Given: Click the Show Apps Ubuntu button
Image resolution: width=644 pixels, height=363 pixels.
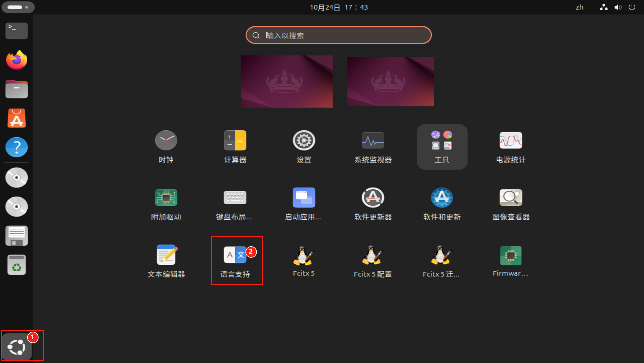Looking at the screenshot, I should [x=17, y=347].
